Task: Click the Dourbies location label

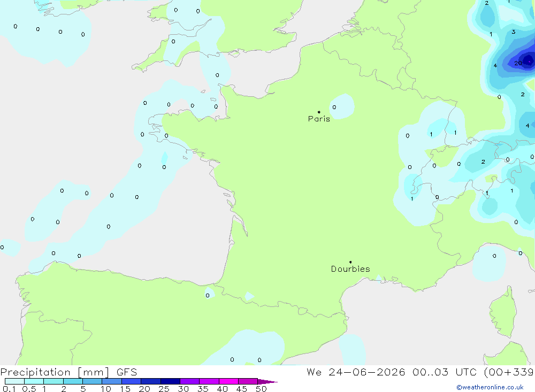Action: [350, 269]
